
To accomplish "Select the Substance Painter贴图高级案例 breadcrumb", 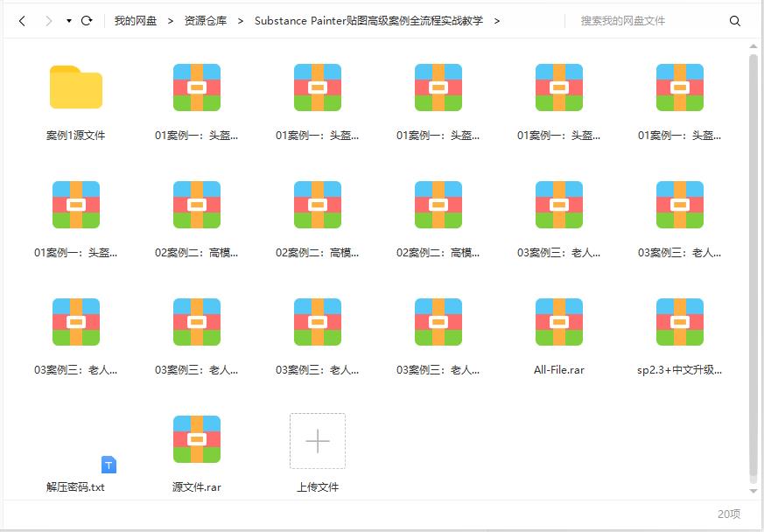I will [368, 21].
